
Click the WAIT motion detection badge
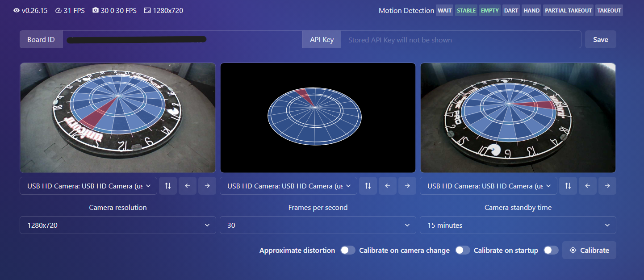coord(445,10)
